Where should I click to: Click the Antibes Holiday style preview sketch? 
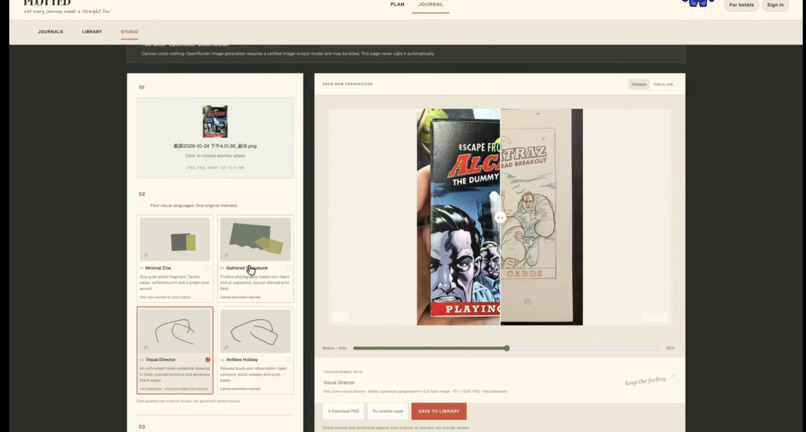pos(255,331)
